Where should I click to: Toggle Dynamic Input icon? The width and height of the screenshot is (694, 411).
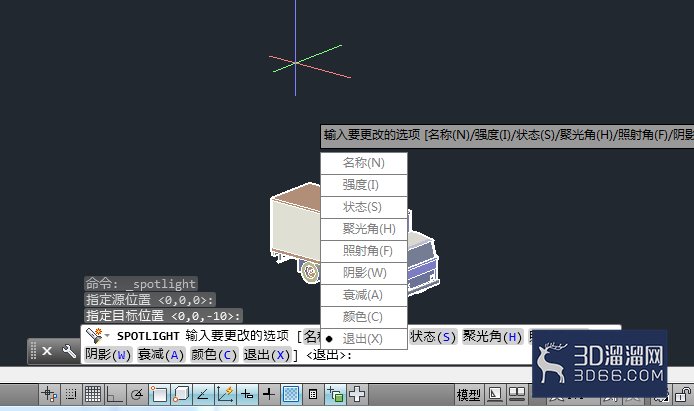[x=247, y=394]
